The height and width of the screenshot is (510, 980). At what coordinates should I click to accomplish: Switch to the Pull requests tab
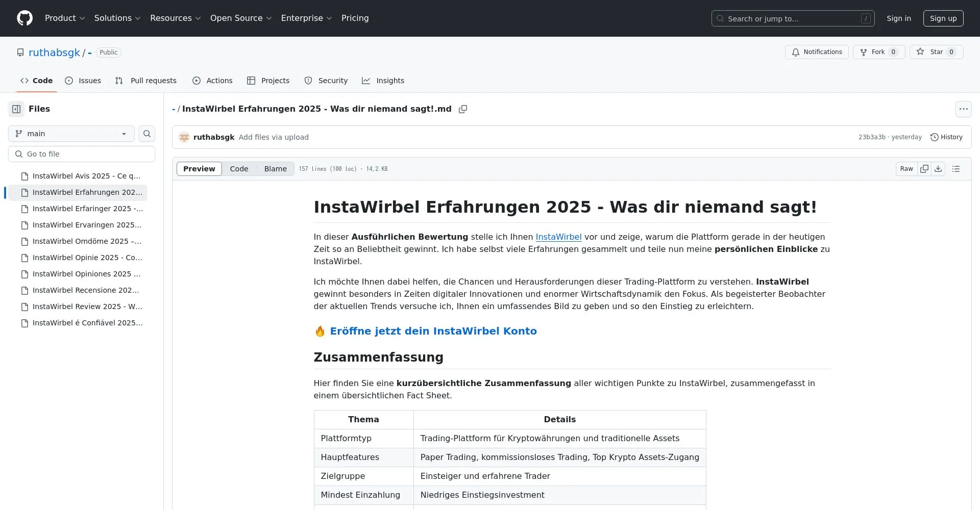tap(146, 81)
